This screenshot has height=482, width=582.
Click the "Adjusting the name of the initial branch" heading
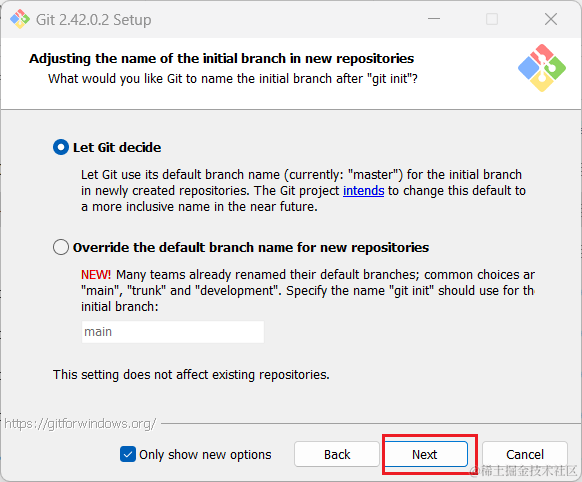click(x=222, y=59)
